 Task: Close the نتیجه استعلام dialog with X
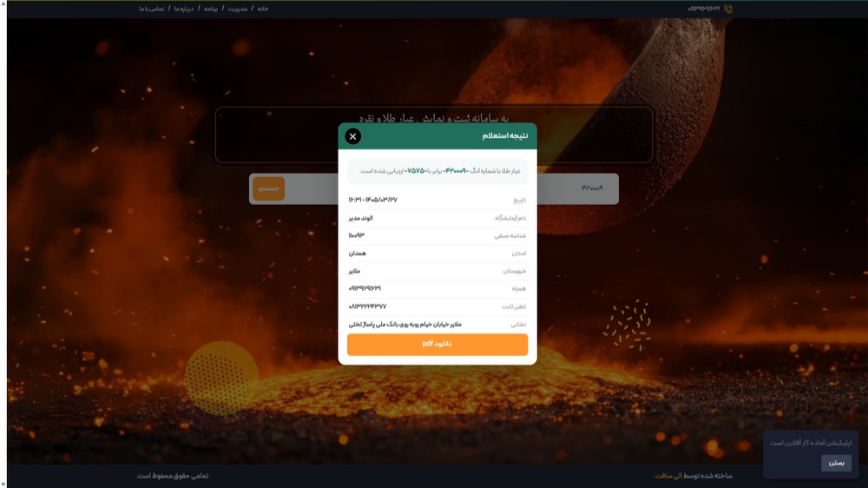[x=352, y=136]
